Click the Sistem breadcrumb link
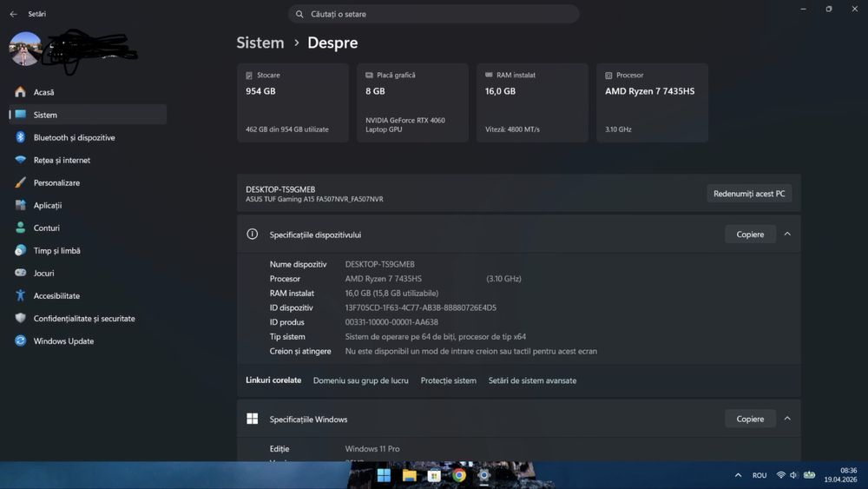Viewport: 868px width, 489px height. 260,43
